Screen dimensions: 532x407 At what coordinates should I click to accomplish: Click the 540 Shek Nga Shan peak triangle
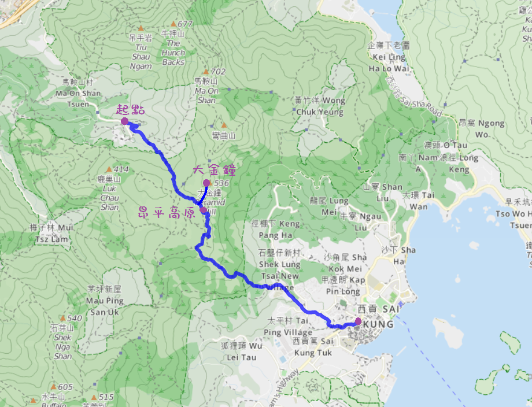(x=63, y=318)
